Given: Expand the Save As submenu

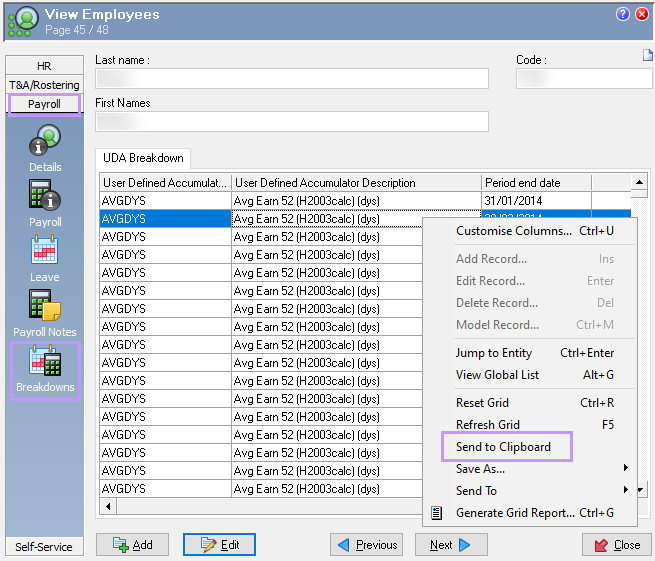Looking at the screenshot, I should 625,469.
